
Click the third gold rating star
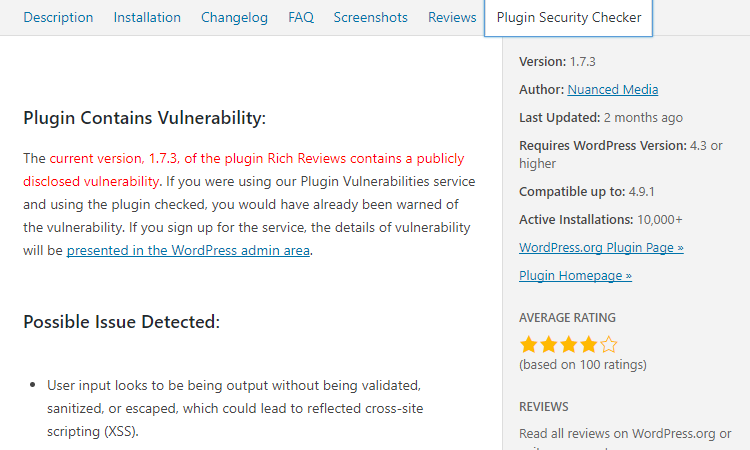pos(569,344)
